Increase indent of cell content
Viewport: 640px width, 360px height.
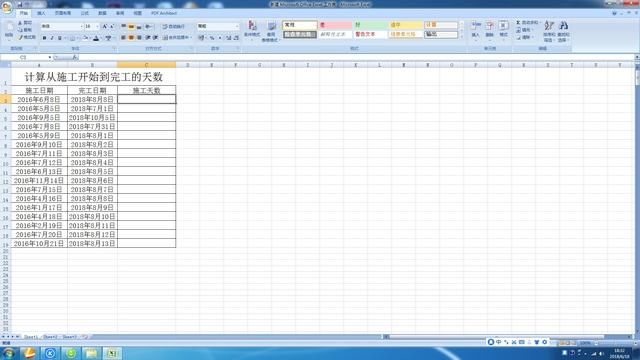click(155, 38)
